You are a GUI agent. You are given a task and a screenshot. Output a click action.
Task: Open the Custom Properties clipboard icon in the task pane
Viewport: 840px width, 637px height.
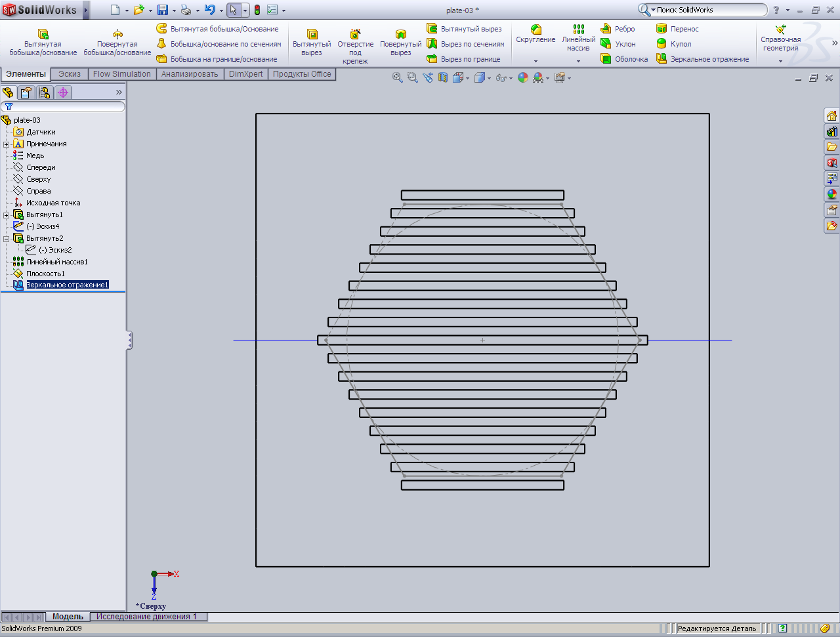831,210
